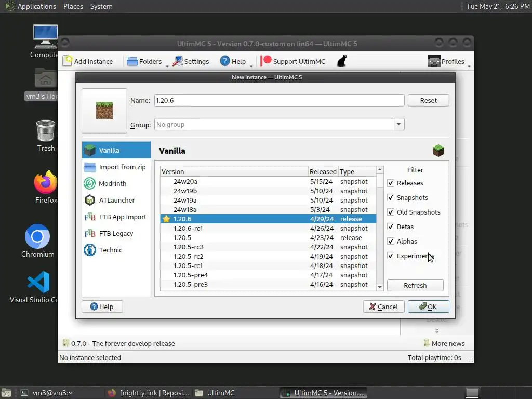
Task: Expand the Help dropdown arrow in toolbar
Action: click(251, 66)
